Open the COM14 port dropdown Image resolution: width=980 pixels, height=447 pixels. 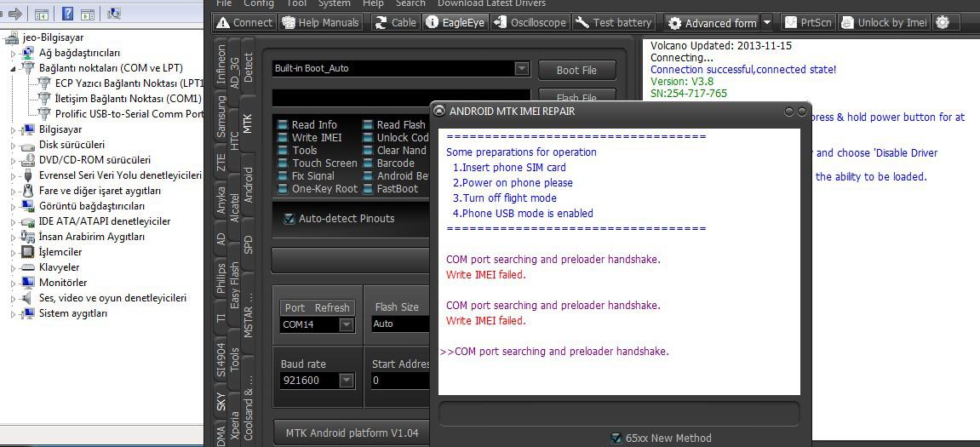click(346, 324)
